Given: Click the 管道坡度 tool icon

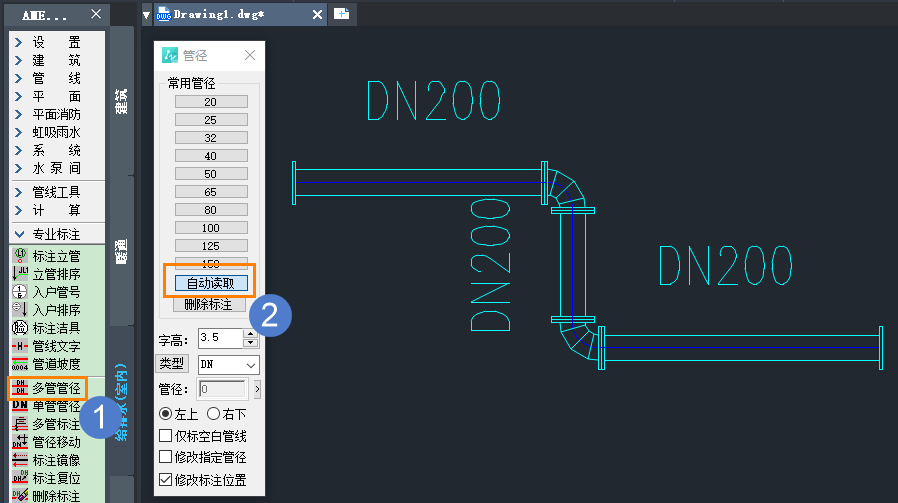Looking at the screenshot, I should [19, 364].
